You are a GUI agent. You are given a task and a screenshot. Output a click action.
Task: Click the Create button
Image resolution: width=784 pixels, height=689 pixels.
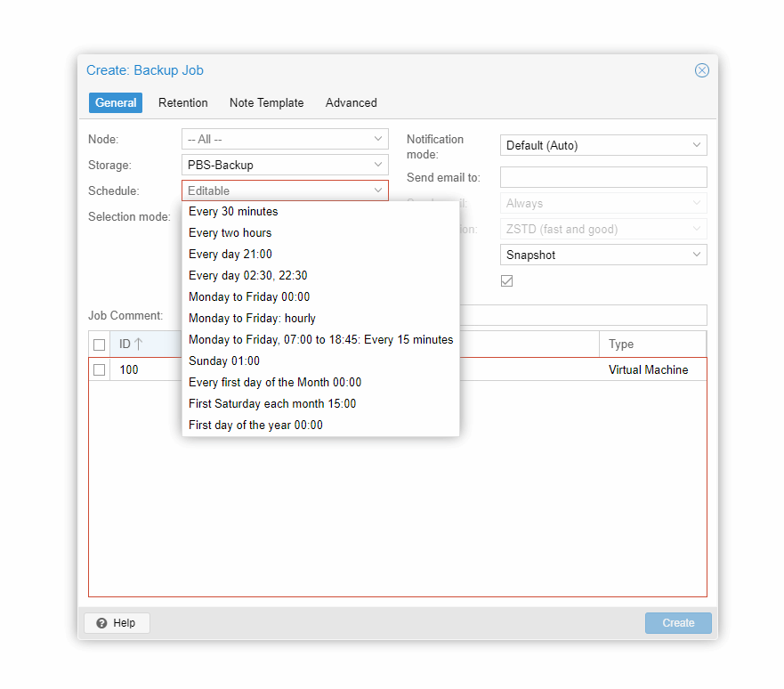point(677,623)
